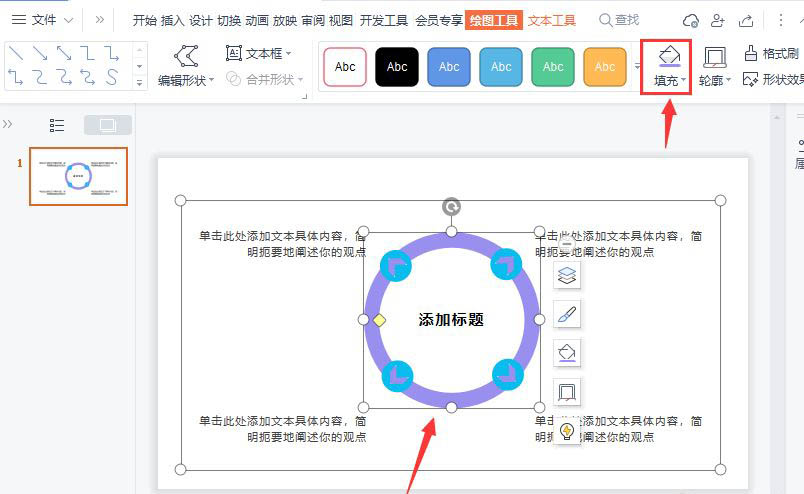Collapse the floating toolbar with minus button
Screen dimensions: 804x494
click(566, 244)
